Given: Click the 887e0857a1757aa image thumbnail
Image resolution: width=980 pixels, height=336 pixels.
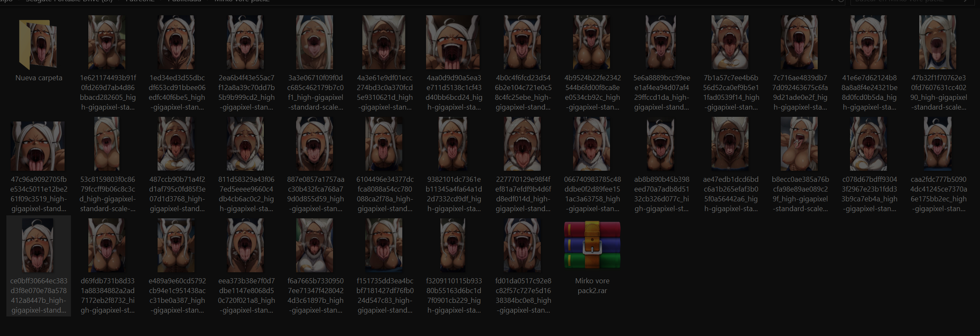Looking at the screenshot, I should [314, 144].
